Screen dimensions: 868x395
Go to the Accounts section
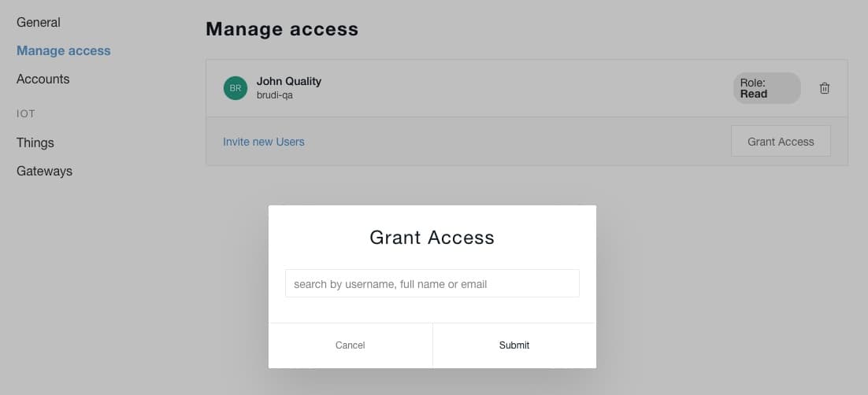(43, 79)
